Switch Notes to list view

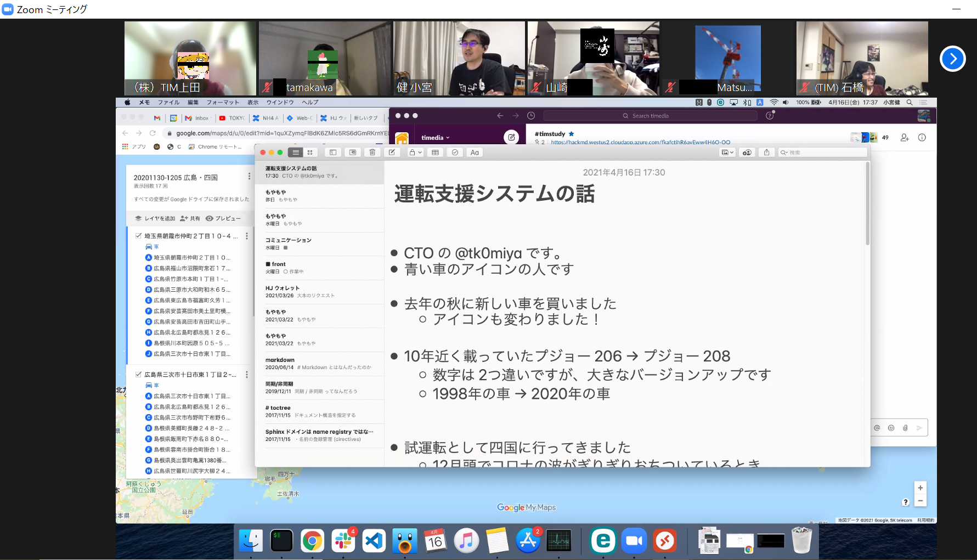[x=296, y=152]
